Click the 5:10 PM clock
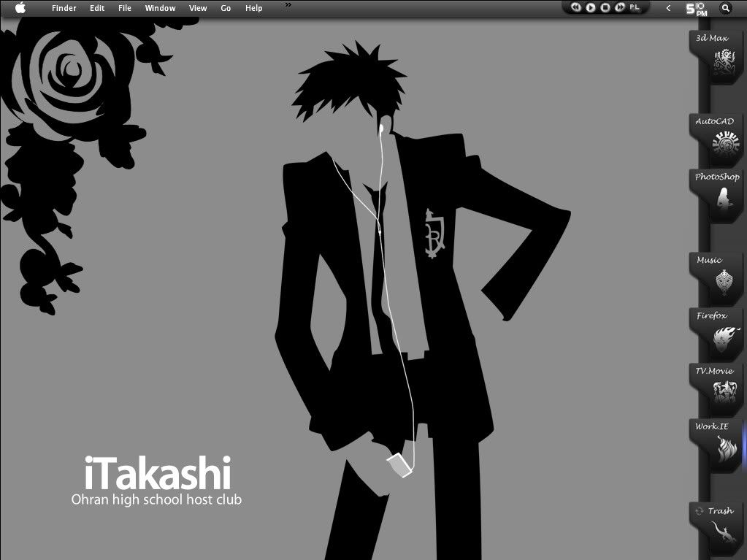The width and height of the screenshot is (747, 560). pyautogui.click(x=696, y=8)
